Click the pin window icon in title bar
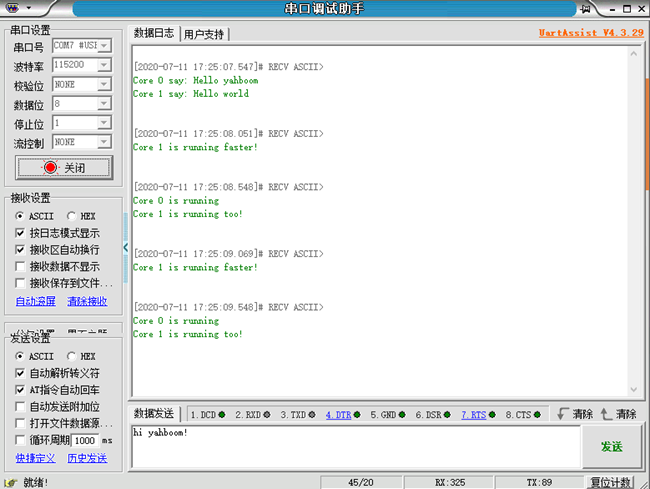650x489 pixels. pyautogui.click(x=585, y=8)
